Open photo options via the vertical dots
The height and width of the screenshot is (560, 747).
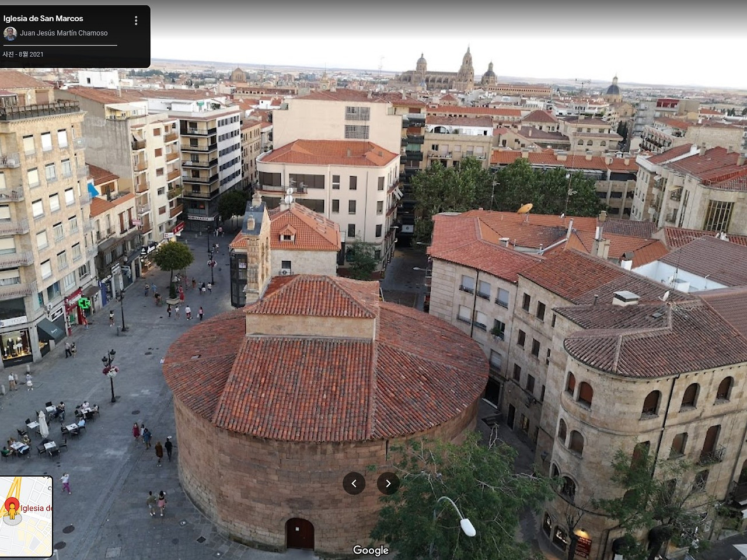pos(136,19)
